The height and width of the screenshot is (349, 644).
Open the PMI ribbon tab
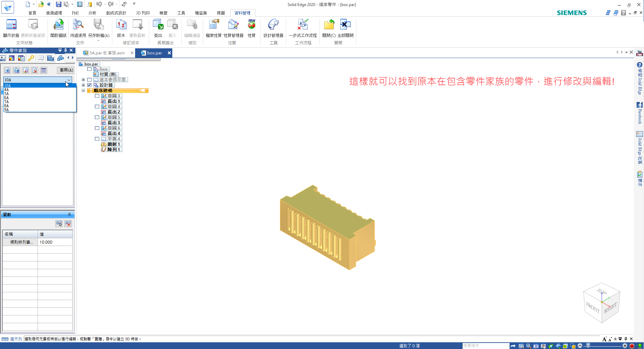pyautogui.click(x=75, y=13)
